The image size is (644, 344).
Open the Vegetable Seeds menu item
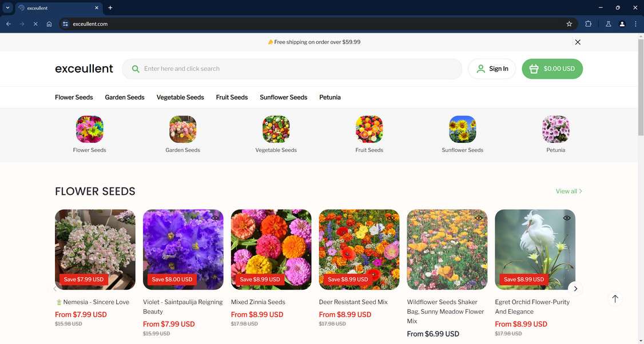180,97
